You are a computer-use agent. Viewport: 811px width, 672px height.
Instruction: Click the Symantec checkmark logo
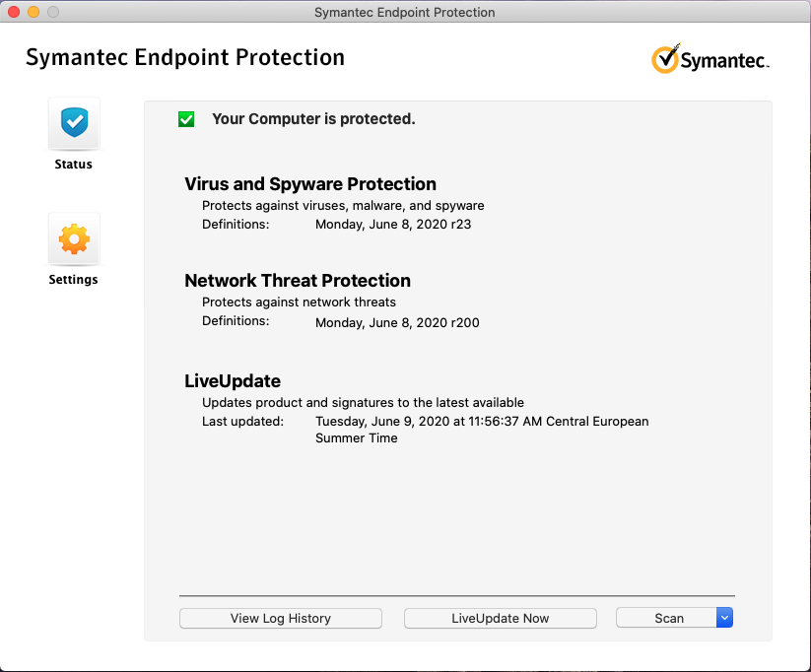(665, 58)
